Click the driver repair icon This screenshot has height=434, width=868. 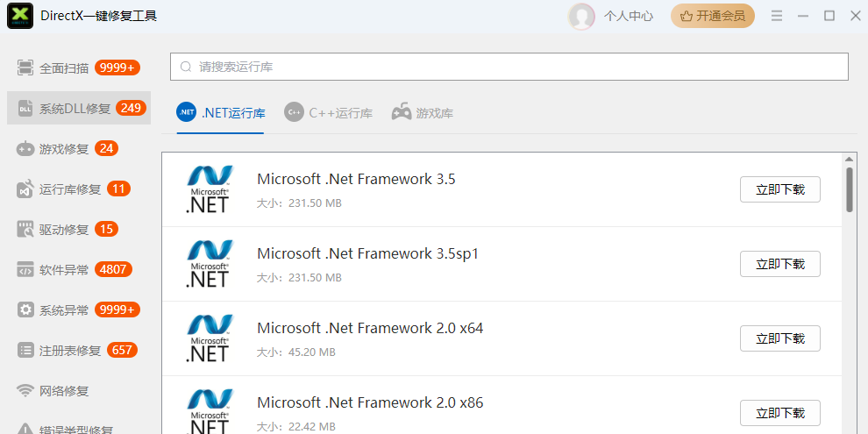coord(25,229)
